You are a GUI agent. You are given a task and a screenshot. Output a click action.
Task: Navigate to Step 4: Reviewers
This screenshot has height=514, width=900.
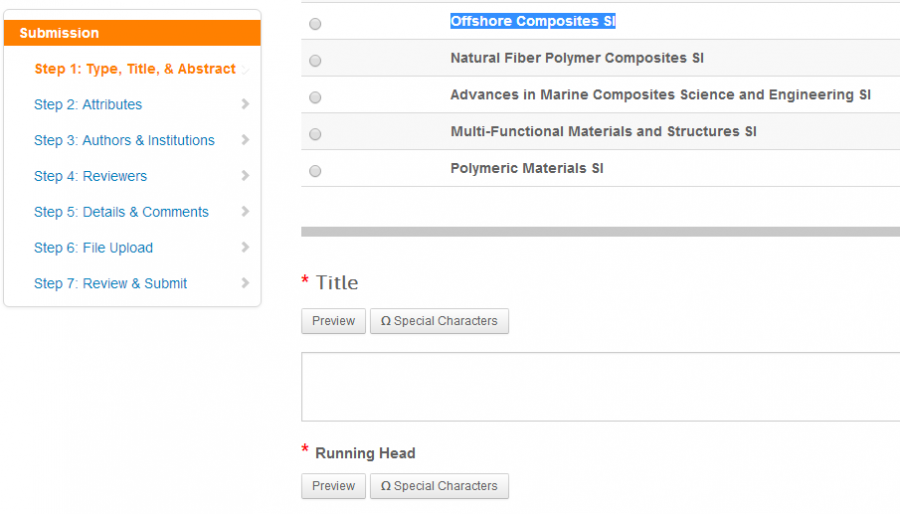pyautogui.click(x=90, y=177)
